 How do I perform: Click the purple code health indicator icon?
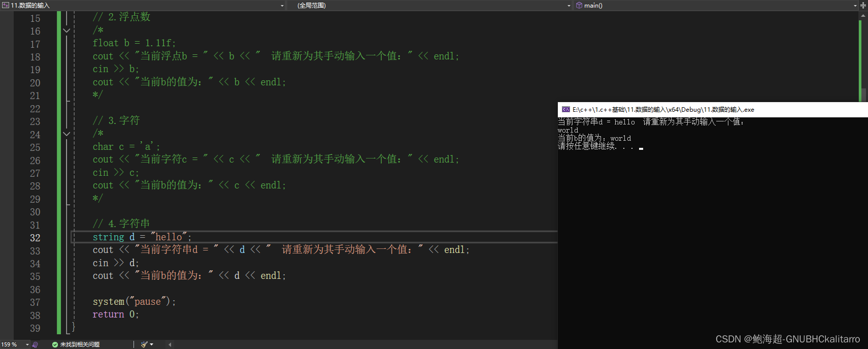[x=35, y=344]
